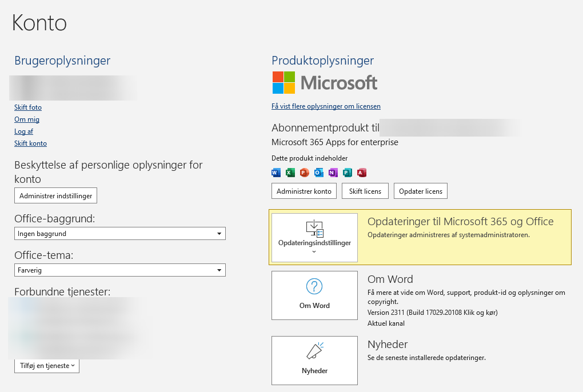Expand the Office-baggrund dropdown
The height and width of the screenshot is (392, 583).
120,233
